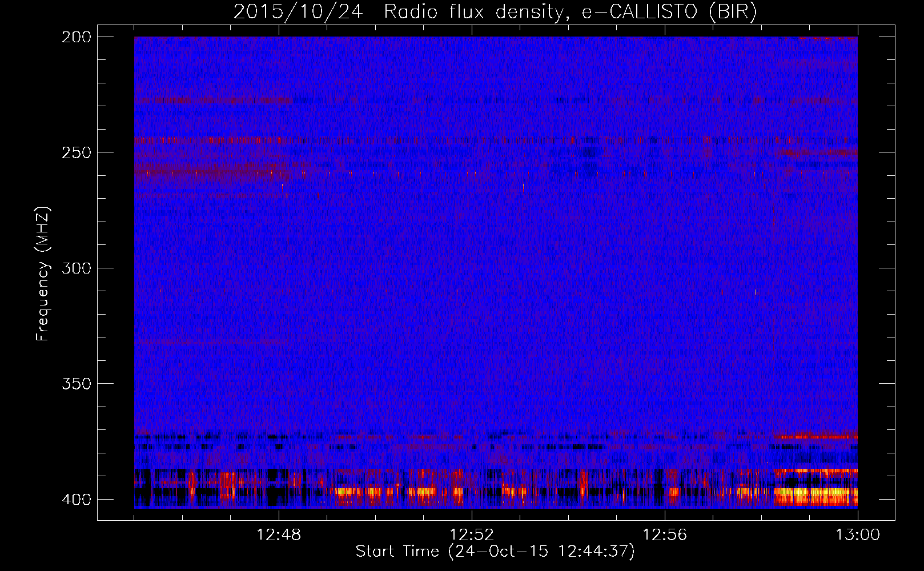Click the 12:52 time tick label

[472, 535]
